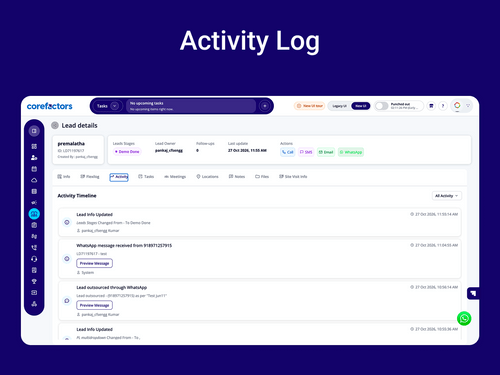This screenshot has height=375, width=500.
Task: Click the green WhatsApp floating chat icon
Action: tap(464, 318)
